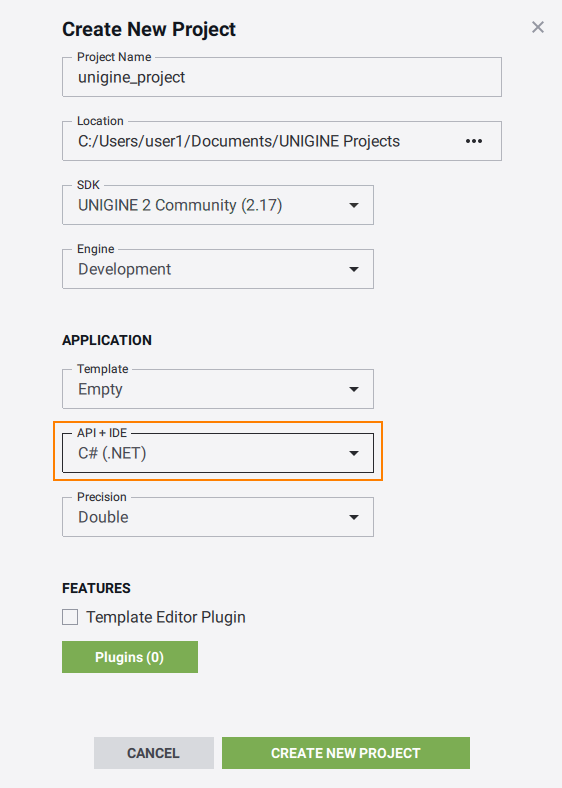Open the Template selector showing Empty
The image size is (562, 788).
point(218,389)
